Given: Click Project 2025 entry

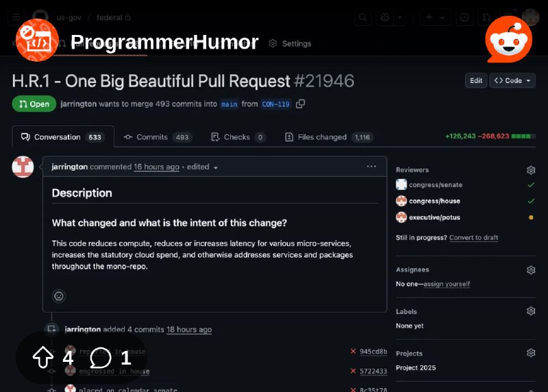Looking at the screenshot, I should pyautogui.click(x=416, y=367).
